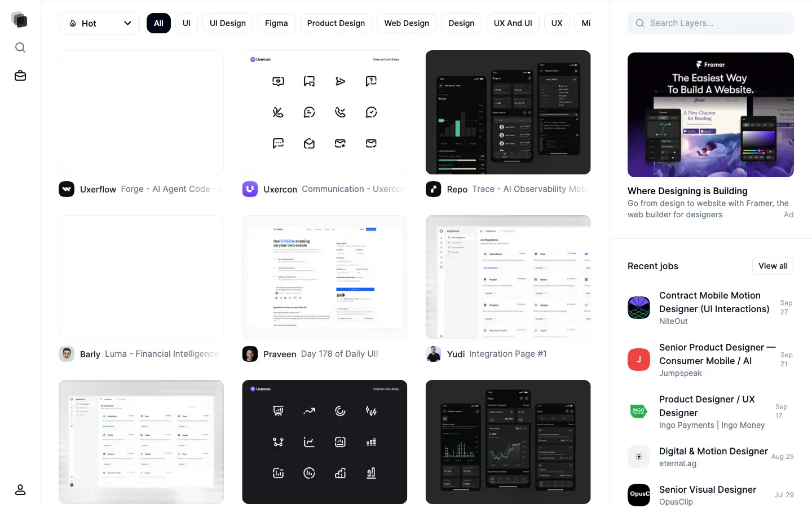Image resolution: width=812 pixels, height=508 pixels.
Task: Open Barly's profile avatar
Action: [67, 354]
